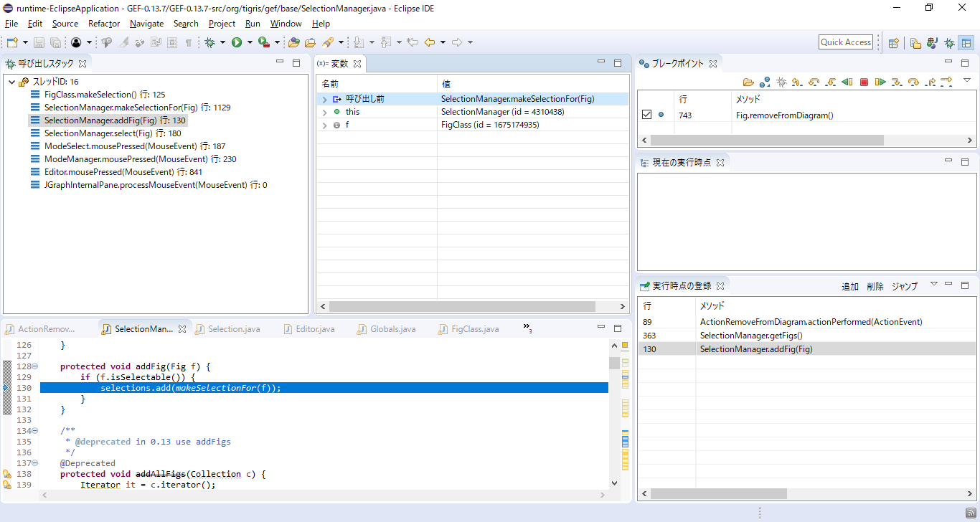This screenshot has width=980, height=522.
Task: Click the grey bug icon in ブレークポイント toolbar
Action: tap(781, 82)
